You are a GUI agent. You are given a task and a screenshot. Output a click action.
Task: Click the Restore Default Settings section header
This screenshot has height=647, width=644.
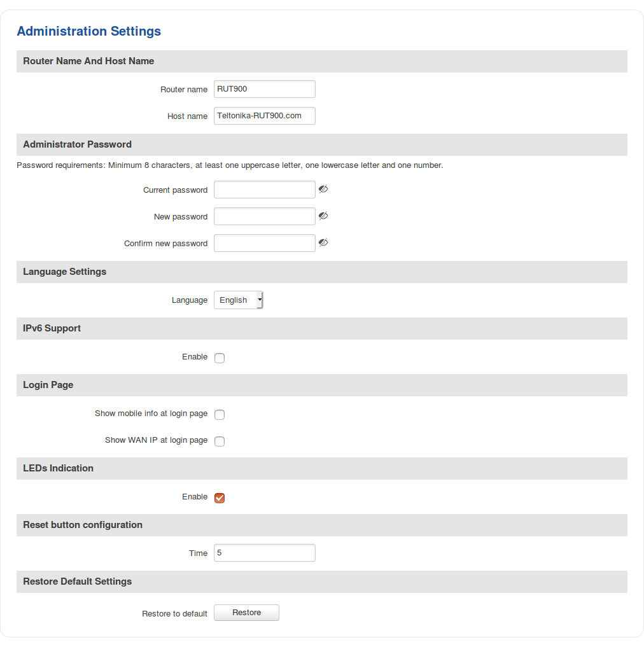(77, 581)
